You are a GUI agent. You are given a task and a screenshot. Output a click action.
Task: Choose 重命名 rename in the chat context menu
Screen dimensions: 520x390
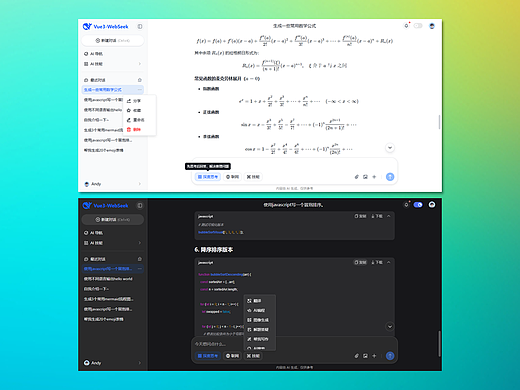[139, 120]
